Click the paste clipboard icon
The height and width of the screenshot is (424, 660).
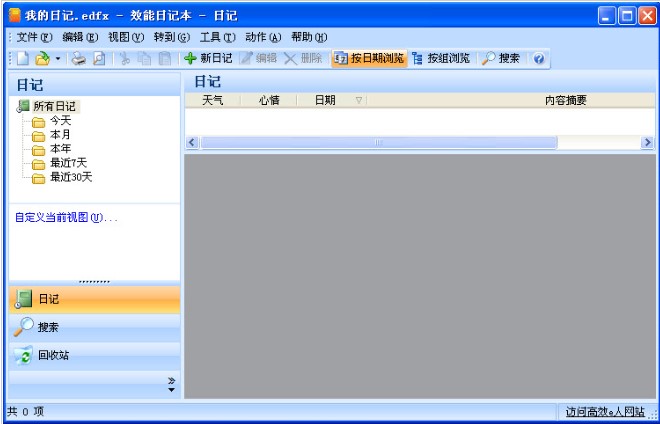pos(165,59)
